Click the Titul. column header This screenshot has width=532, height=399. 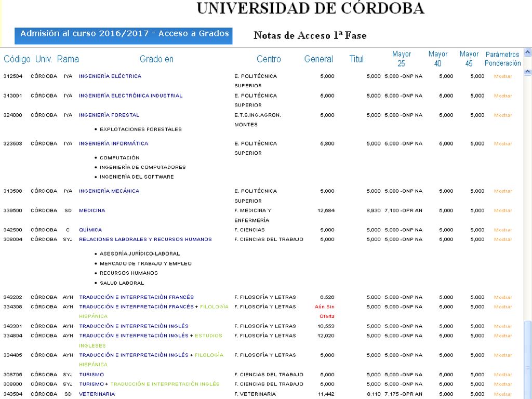357,59
